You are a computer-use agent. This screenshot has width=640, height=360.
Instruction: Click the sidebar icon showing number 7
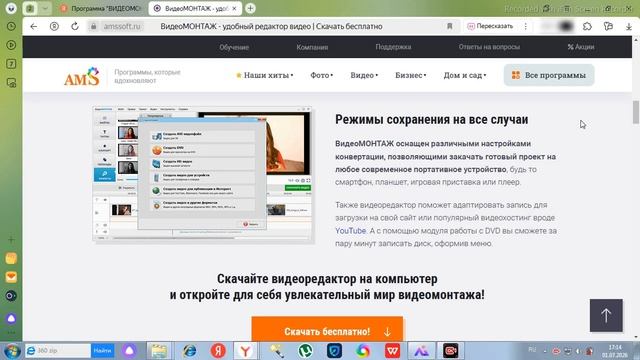click(x=11, y=64)
